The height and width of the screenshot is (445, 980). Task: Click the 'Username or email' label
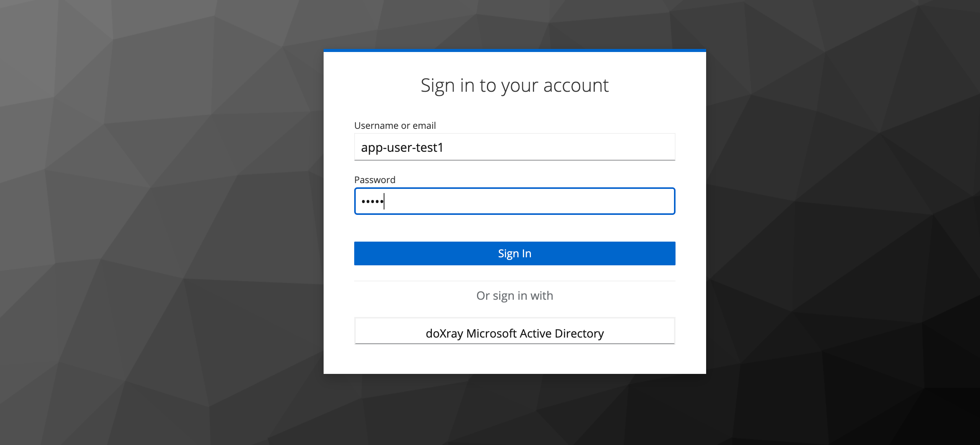click(x=395, y=125)
